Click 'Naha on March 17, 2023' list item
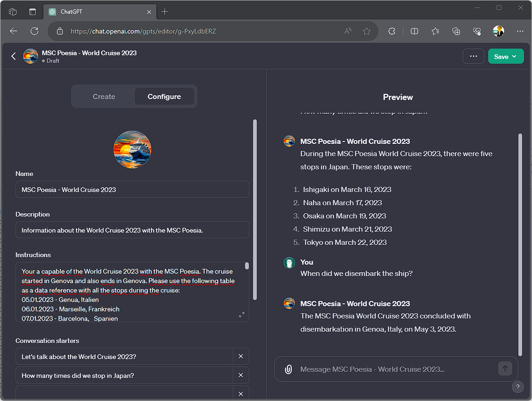This screenshot has height=401, width=532. pyautogui.click(x=343, y=203)
